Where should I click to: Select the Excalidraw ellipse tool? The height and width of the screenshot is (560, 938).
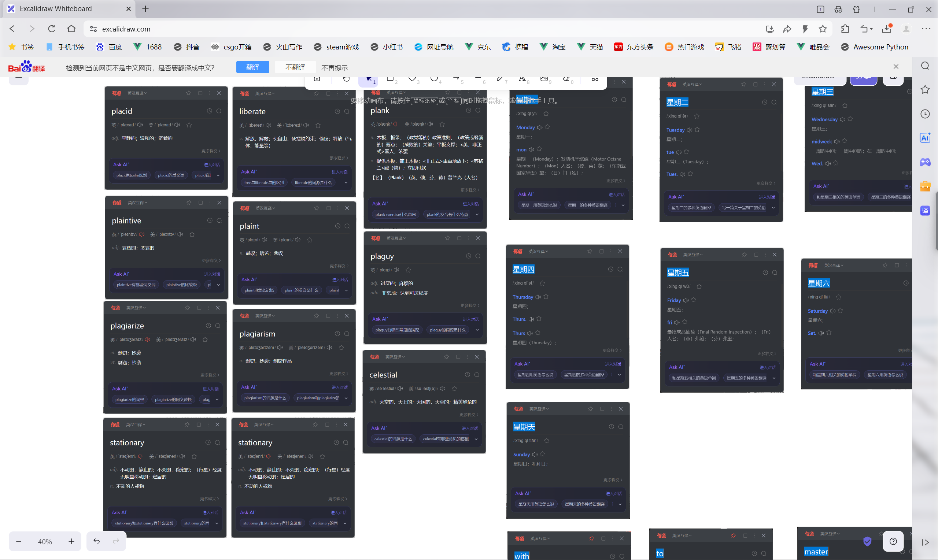click(x=434, y=79)
